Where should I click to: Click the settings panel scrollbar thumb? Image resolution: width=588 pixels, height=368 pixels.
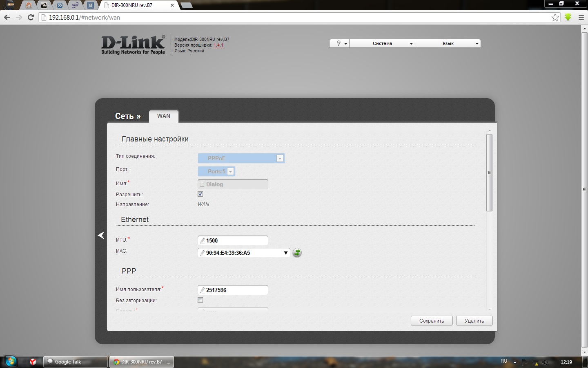pyautogui.click(x=489, y=173)
